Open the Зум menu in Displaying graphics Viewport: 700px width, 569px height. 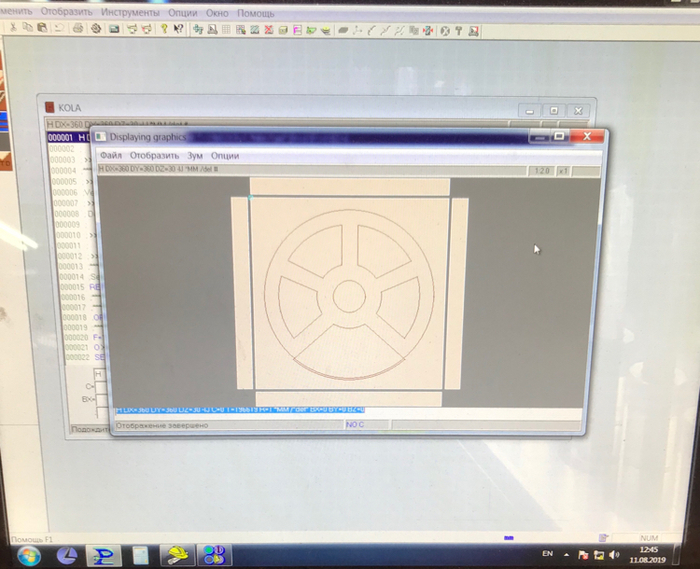click(195, 156)
